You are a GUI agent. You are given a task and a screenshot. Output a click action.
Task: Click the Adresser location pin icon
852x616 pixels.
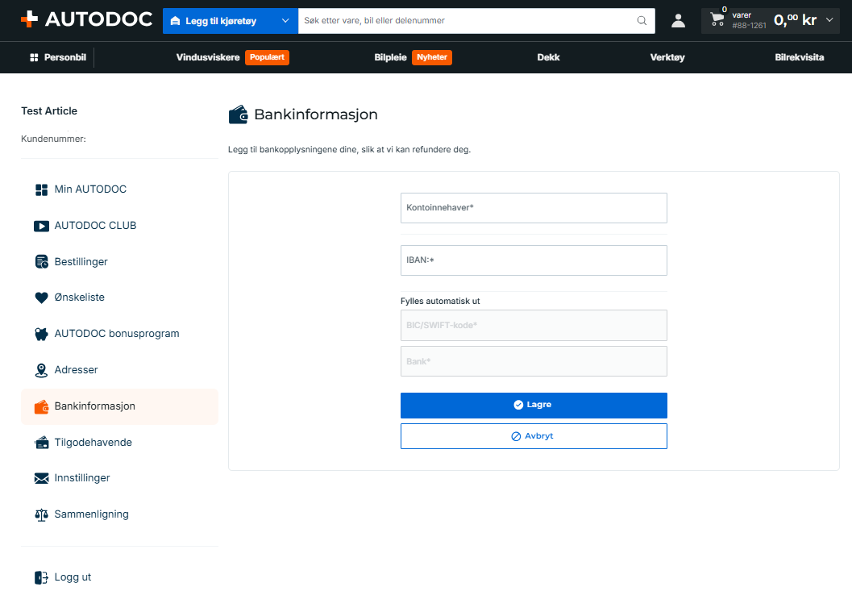[x=41, y=370]
